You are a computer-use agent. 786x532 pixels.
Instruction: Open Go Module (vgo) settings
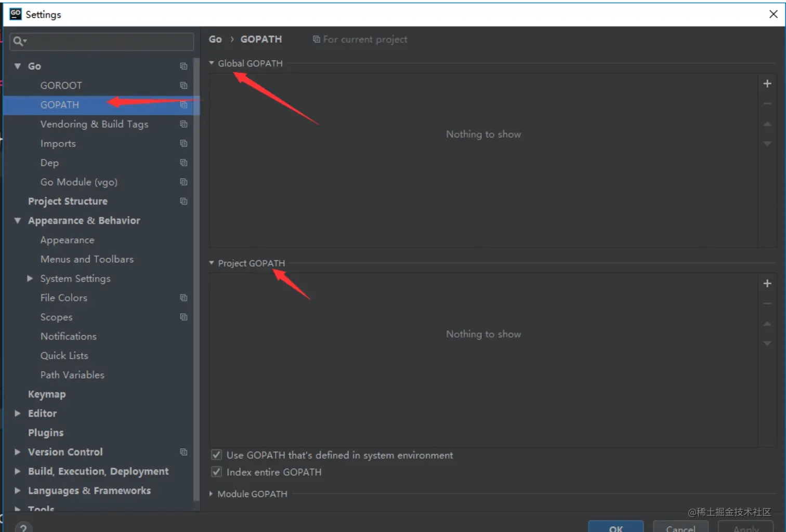point(79,182)
